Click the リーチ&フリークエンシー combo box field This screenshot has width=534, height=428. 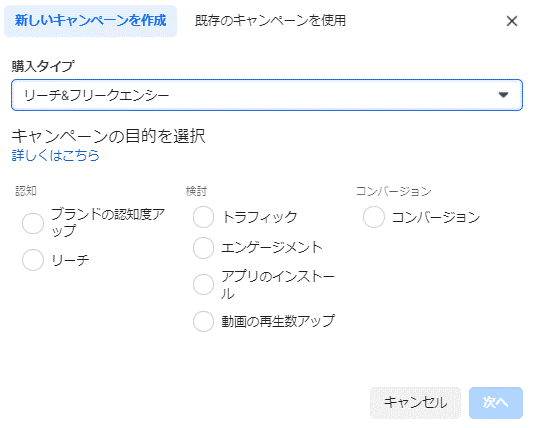(267, 95)
